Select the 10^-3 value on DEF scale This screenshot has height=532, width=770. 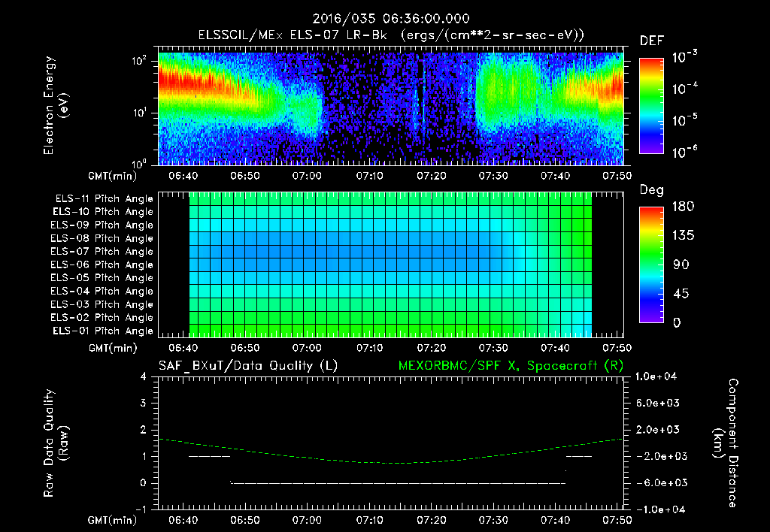(x=685, y=56)
